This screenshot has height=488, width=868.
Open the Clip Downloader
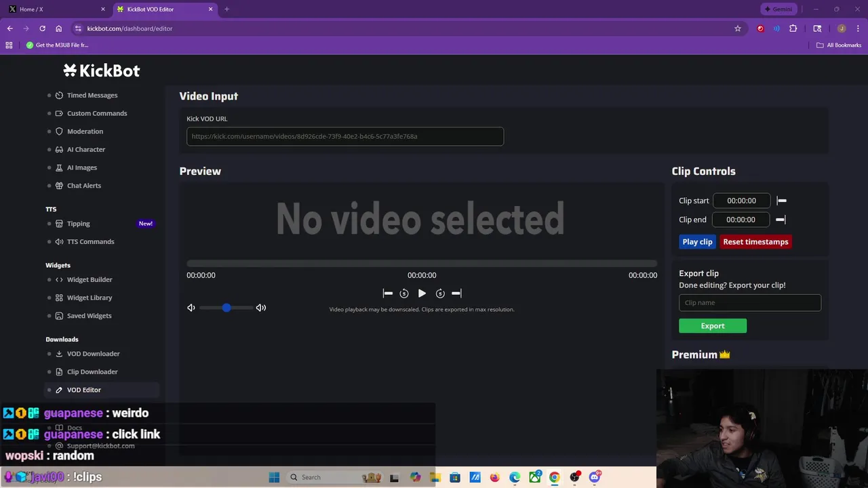[x=92, y=372]
